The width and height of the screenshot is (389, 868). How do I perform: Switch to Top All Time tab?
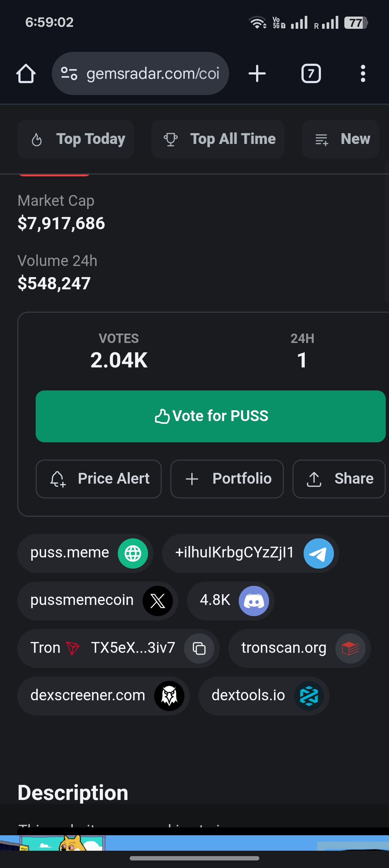point(218,139)
